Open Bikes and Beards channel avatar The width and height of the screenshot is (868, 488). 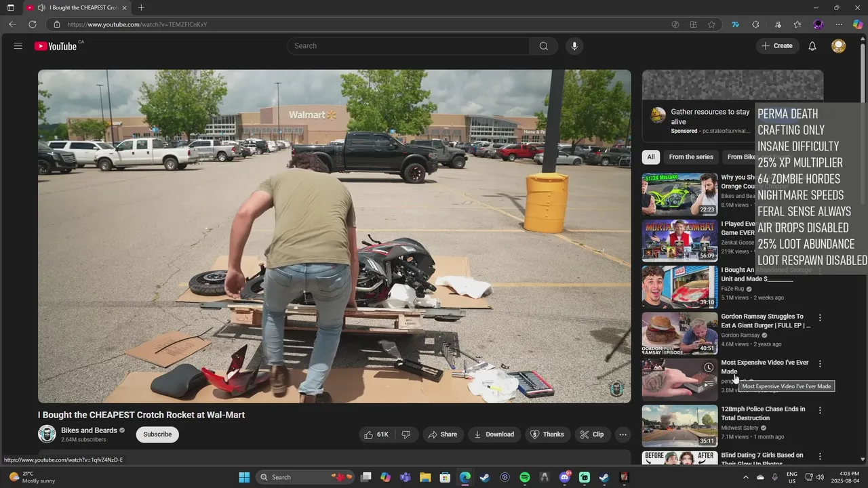pos(47,434)
